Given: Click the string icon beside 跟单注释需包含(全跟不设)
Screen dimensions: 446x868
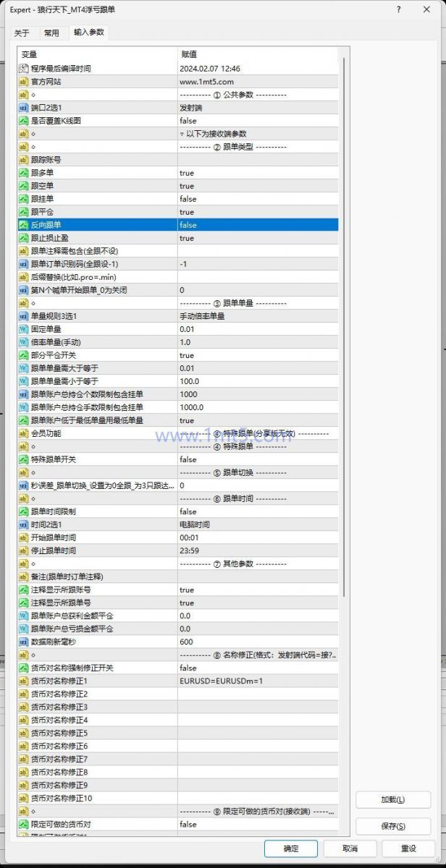Looking at the screenshot, I should pyautogui.click(x=23, y=251).
